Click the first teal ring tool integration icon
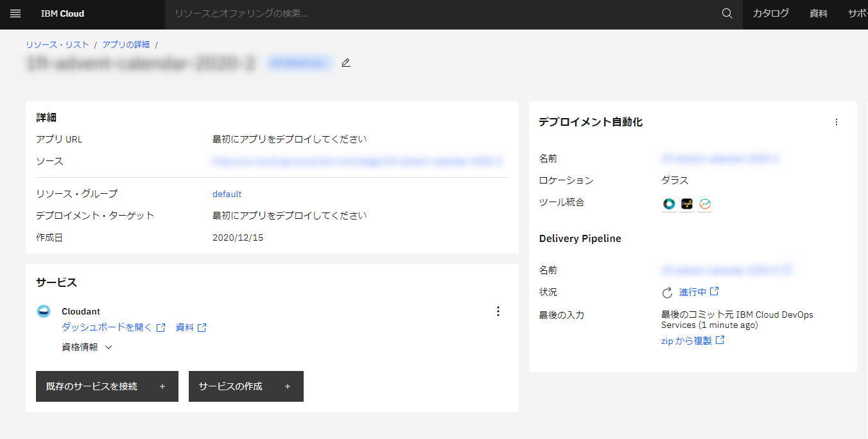Image resolution: width=868 pixels, height=439 pixels. coord(669,204)
